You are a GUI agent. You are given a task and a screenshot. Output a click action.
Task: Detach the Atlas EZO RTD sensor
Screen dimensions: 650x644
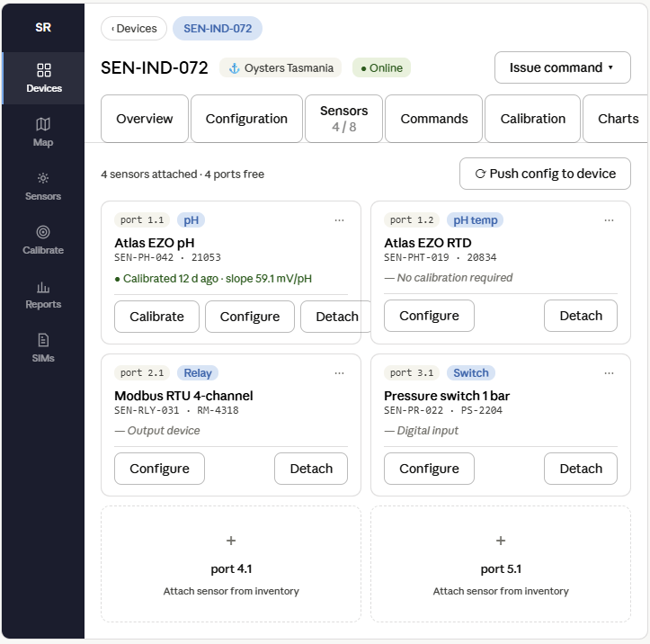coord(581,316)
